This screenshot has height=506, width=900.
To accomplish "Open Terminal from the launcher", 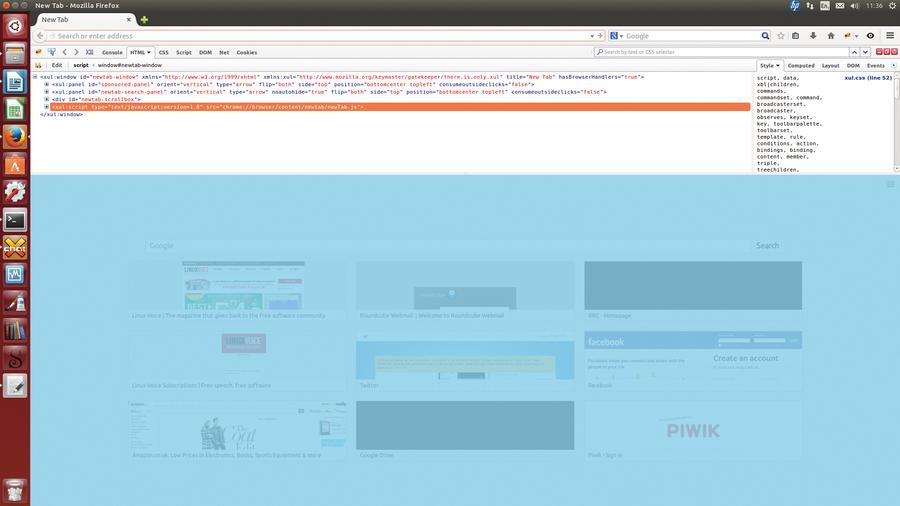I will pyautogui.click(x=15, y=220).
